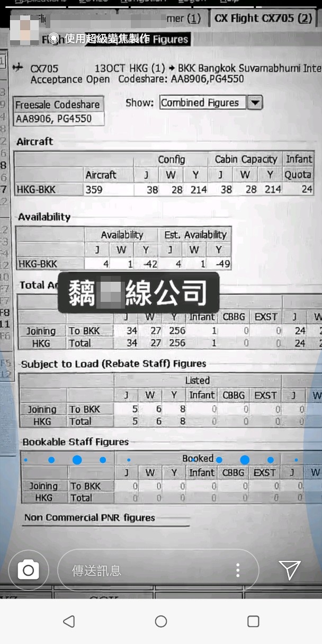
Task: Click the Bookable Staff Figures Booked header
Action: point(198,459)
